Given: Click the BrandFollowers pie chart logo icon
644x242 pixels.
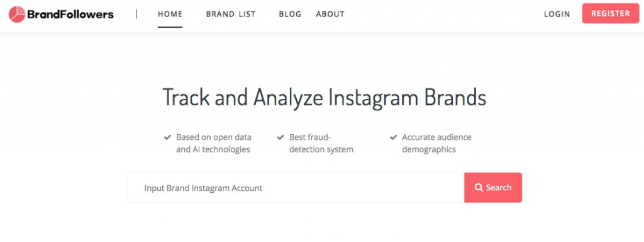Looking at the screenshot, I should pyautogui.click(x=17, y=14).
